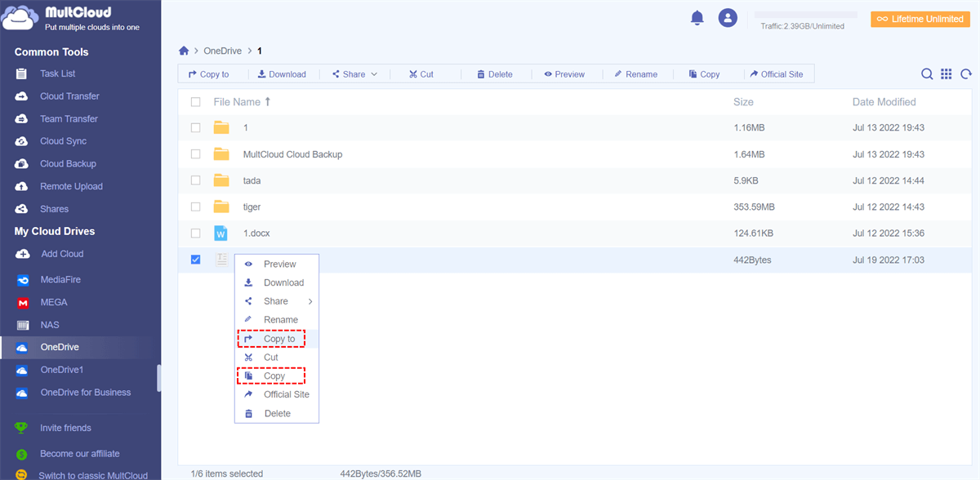The width and height of the screenshot is (980, 480).
Task: Click the OneDrive1 cloud icon
Action: click(x=23, y=370)
